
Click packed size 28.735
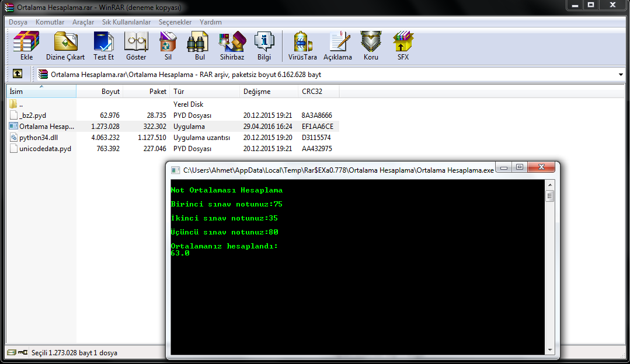156,115
